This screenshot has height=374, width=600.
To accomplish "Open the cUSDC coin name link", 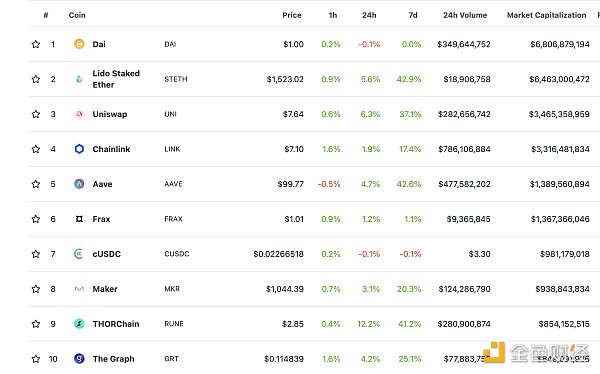I will click(x=106, y=254).
